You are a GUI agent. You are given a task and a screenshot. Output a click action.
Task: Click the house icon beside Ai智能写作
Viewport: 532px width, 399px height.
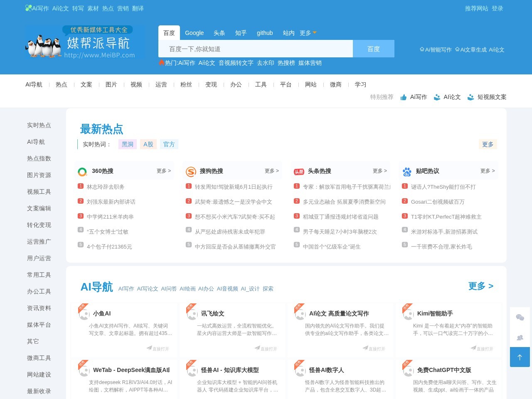click(x=422, y=49)
